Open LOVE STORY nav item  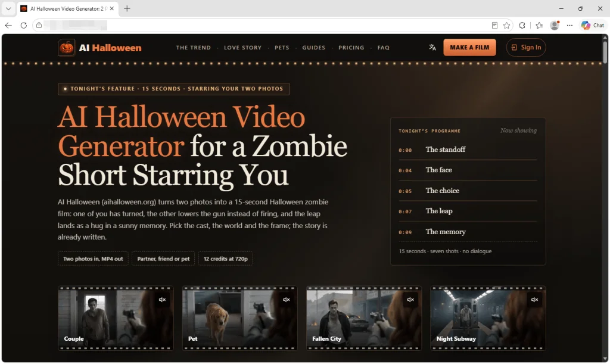click(243, 48)
